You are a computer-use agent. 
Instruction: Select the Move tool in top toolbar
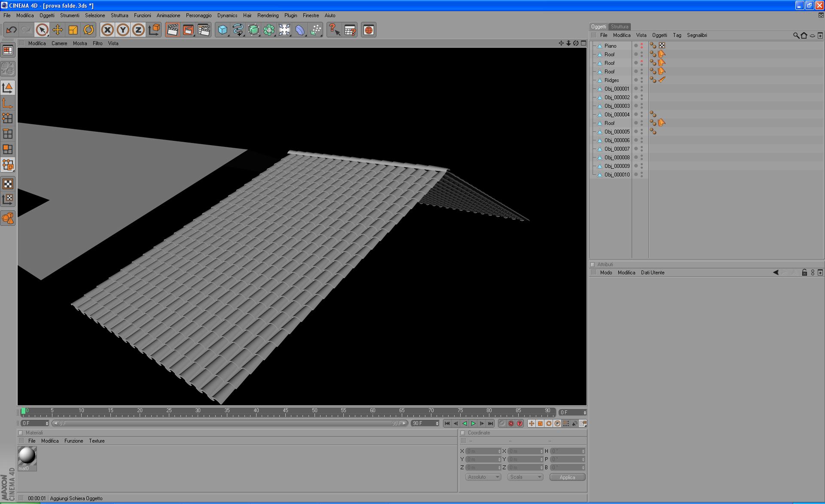57,30
